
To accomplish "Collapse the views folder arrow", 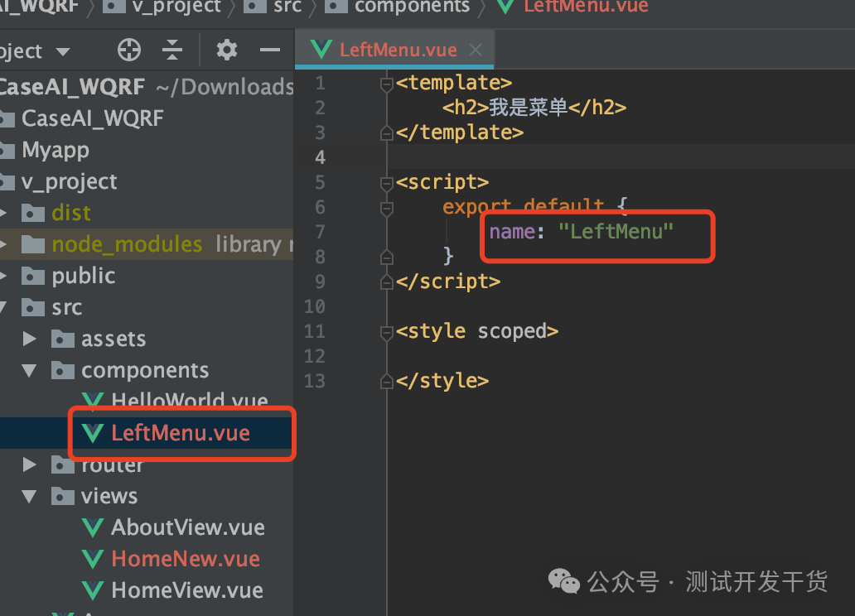I will [x=30, y=497].
